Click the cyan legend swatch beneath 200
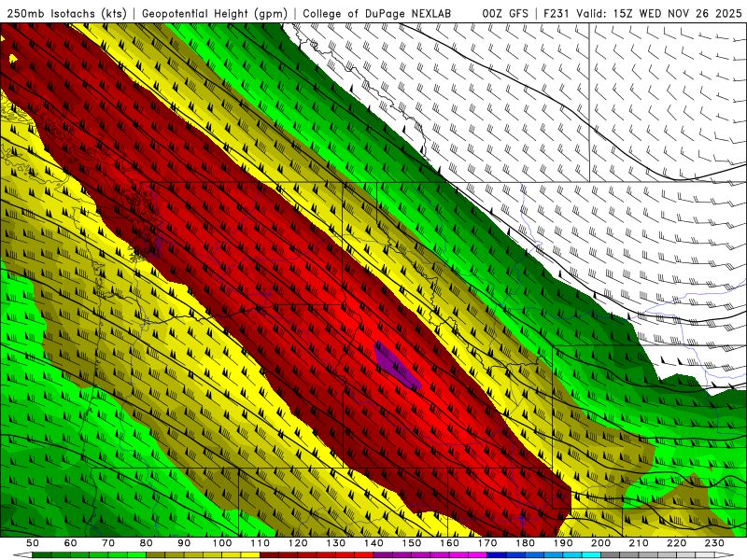This screenshot has height=560, width=747. [592, 555]
